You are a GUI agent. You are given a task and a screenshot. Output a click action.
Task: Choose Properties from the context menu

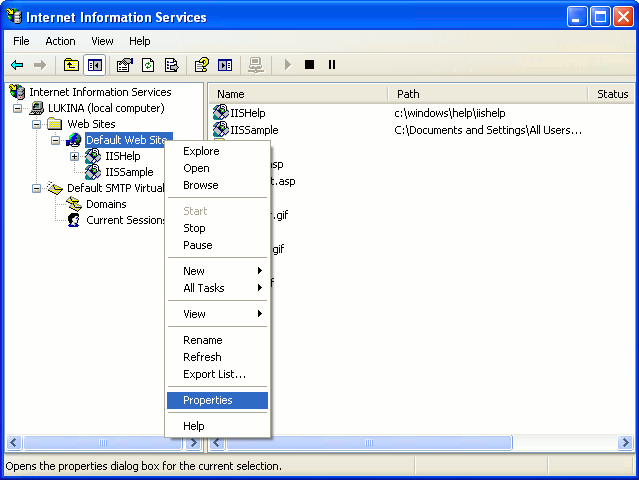pyautogui.click(x=217, y=400)
